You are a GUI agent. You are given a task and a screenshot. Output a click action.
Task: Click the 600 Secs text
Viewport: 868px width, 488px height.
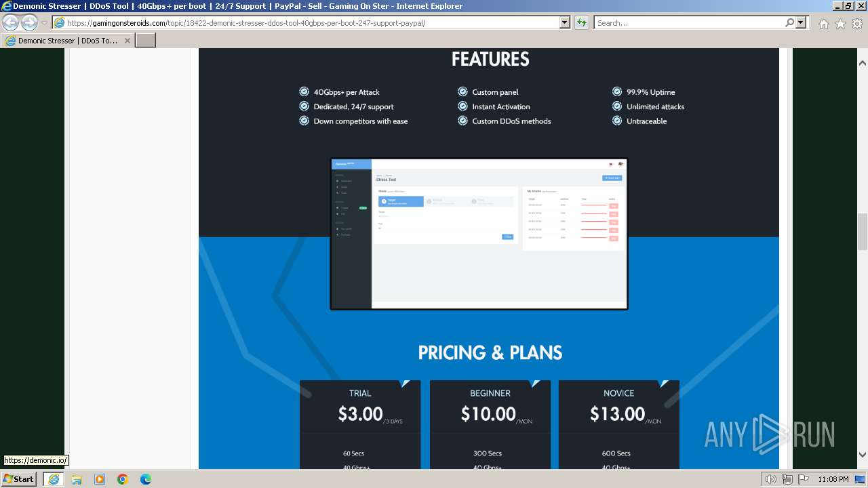[616, 453]
